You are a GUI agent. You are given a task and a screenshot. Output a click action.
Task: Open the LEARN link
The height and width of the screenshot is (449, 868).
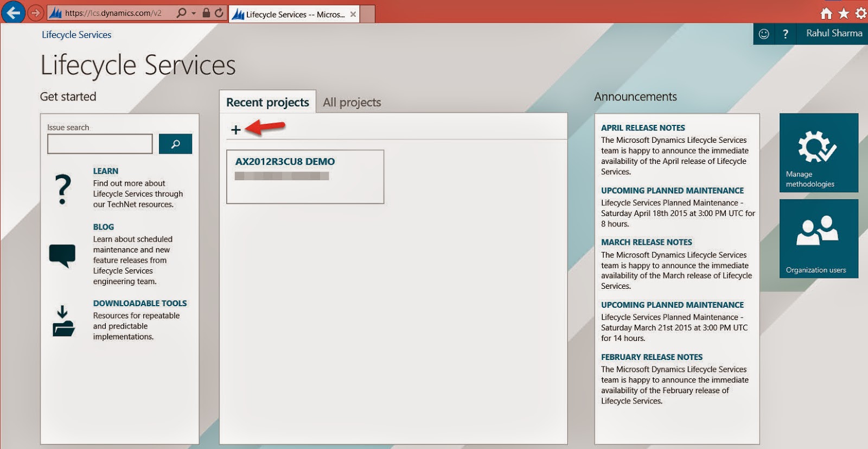tap(105, 171)
